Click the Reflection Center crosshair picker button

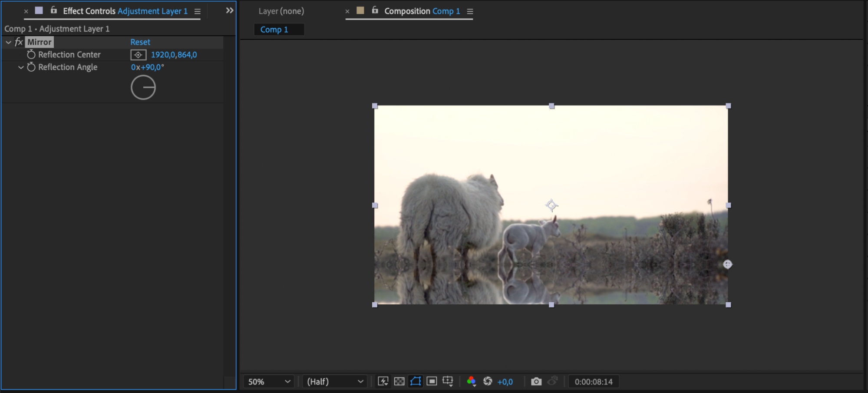tap(138, 55)
